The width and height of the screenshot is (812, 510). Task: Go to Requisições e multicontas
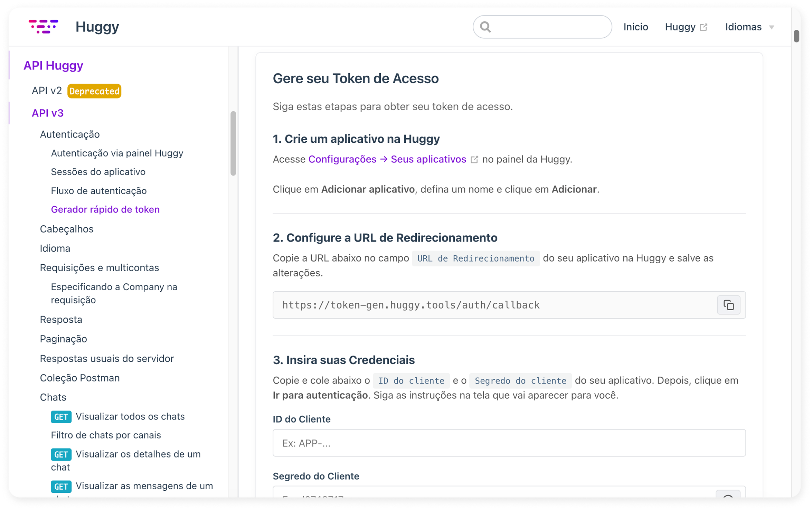click(x=100, y=267)
